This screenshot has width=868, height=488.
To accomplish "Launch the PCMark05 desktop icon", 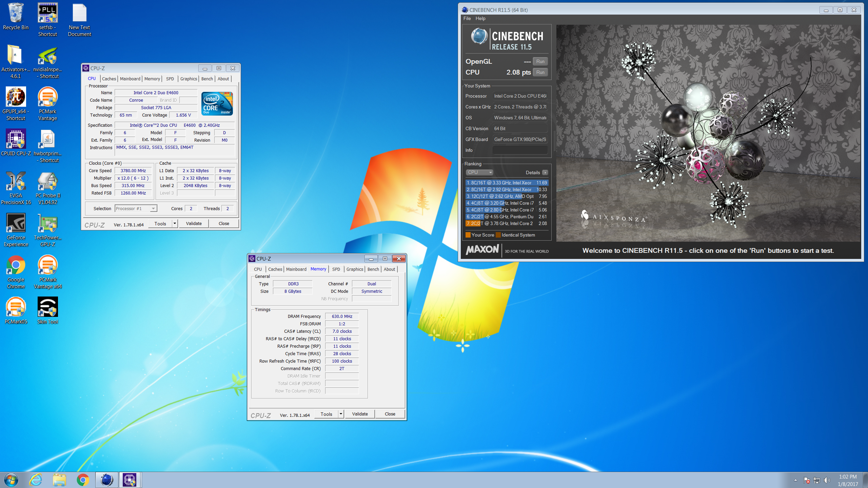I will click(x=16, y=310).
